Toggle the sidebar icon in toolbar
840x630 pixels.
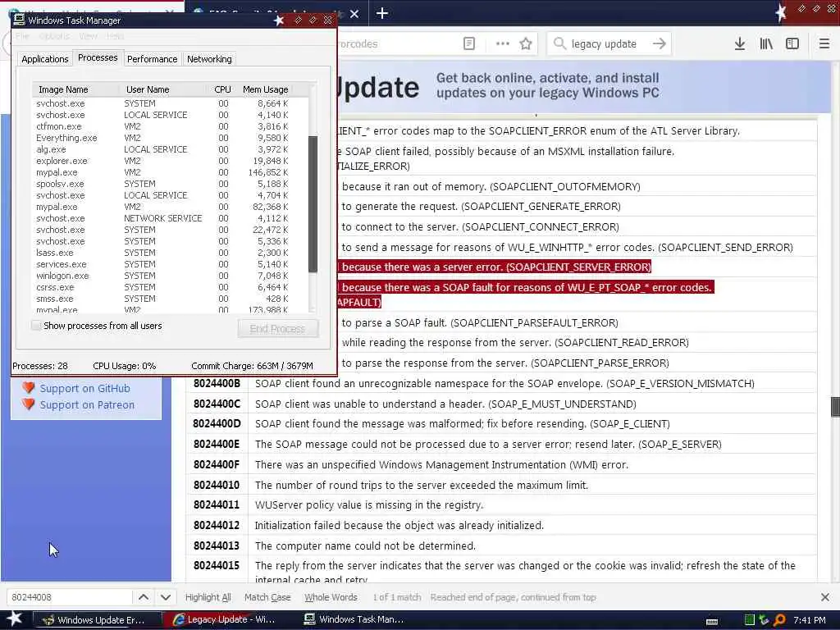(792, 43)
